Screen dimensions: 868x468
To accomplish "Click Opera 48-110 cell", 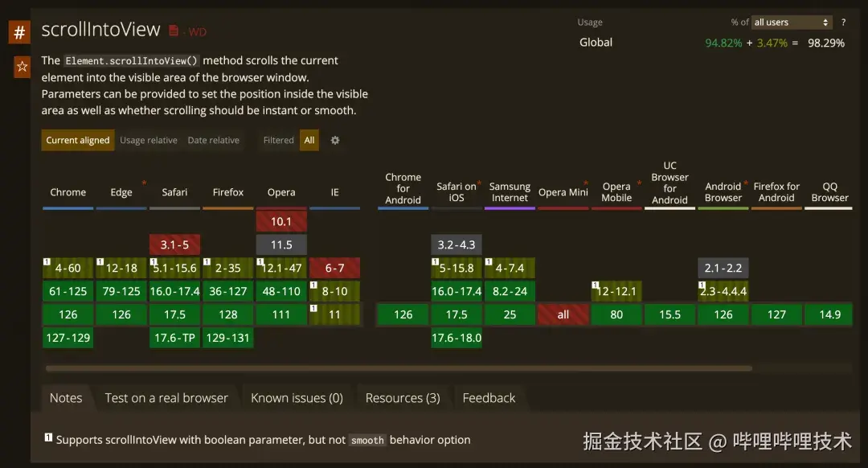I will point(281,291).
